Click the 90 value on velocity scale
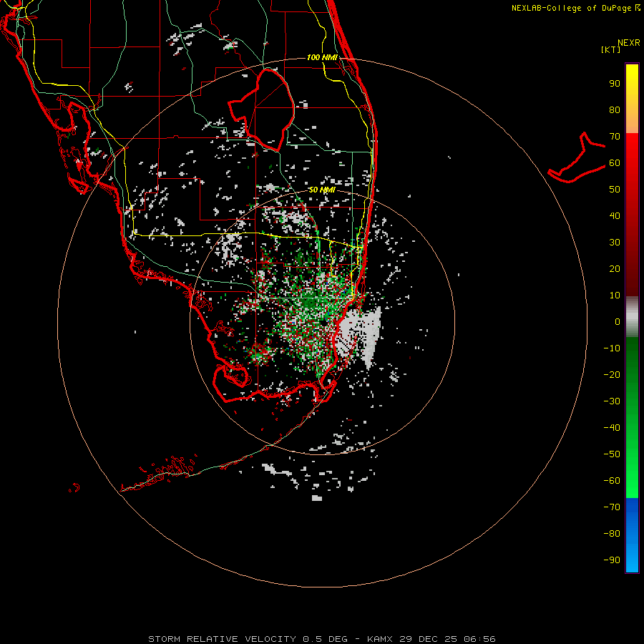Viewport: 644px width, 644px height. pyautogui.click(x=615, y=84)
